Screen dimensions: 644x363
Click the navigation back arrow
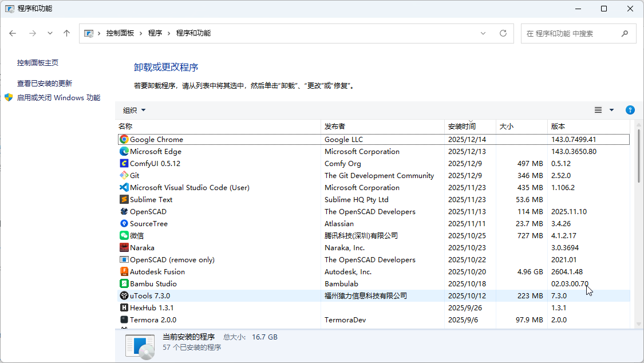[x=13, y=33]
